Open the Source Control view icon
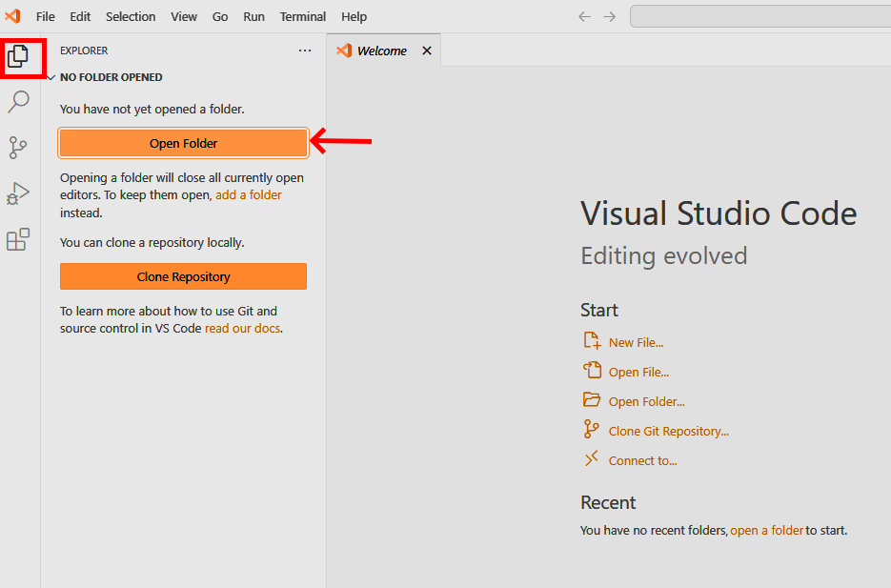The width and height of the screenshot is (891, 588). point(18,147)
